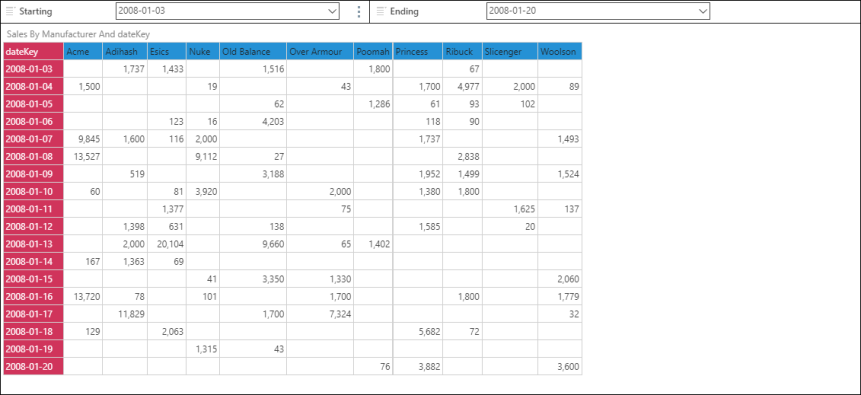Click the 2008-01-12 row header

coord(33,226)
